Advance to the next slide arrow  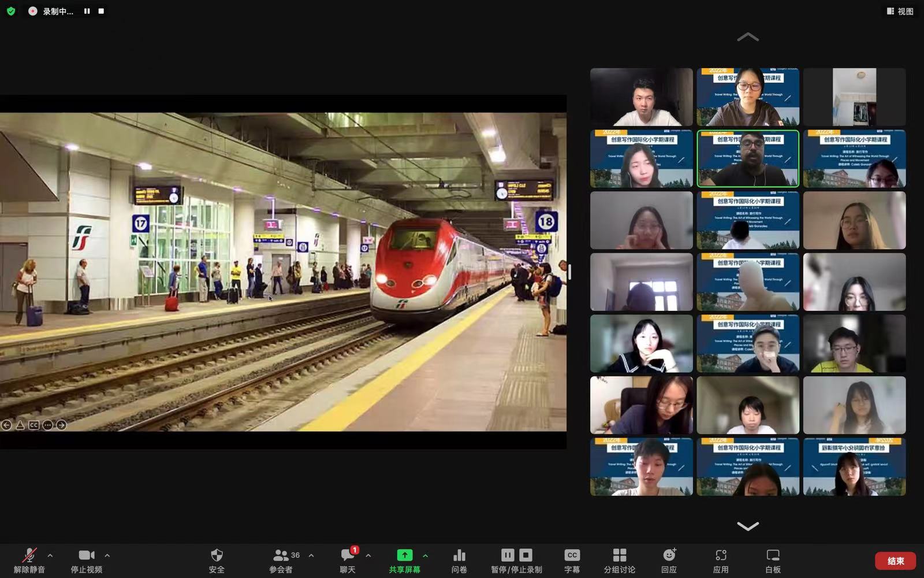click(61, 425)
